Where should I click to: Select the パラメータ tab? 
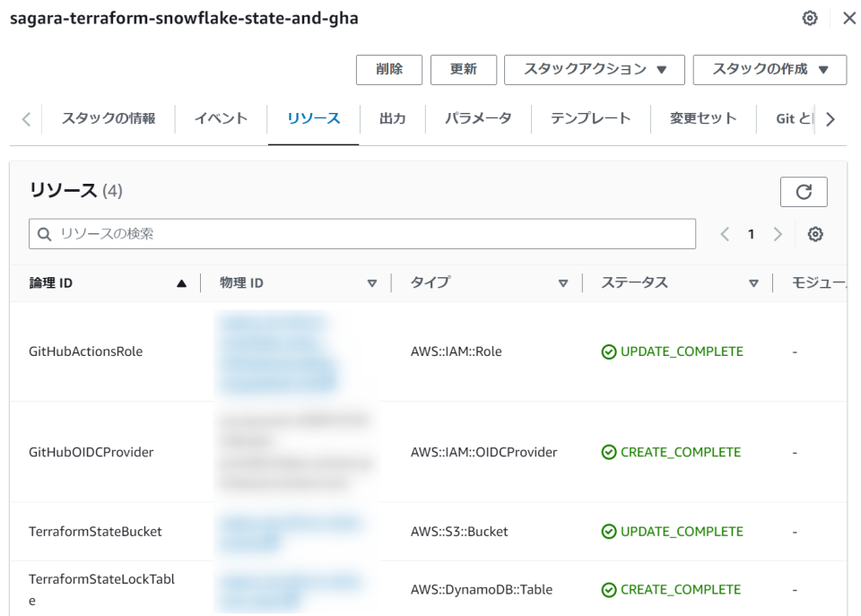tap(478, 118)
